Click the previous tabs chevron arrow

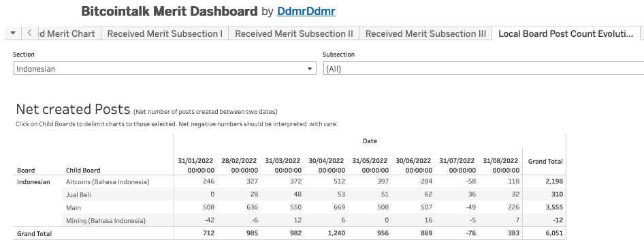(29, 33)
